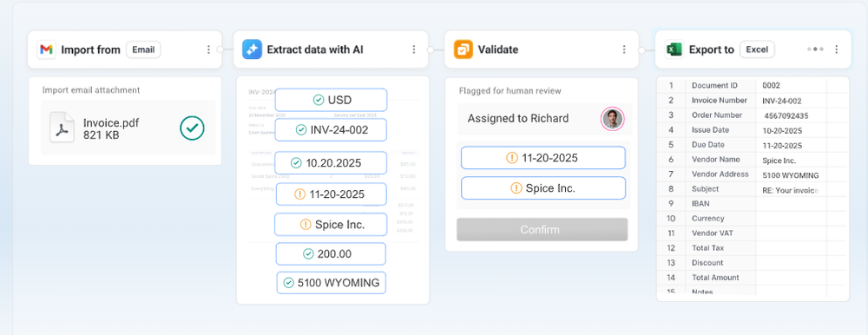Click the Total Amount cell
Image resolution: width=868 pixels, height=335 pixels.
[720, 278]
